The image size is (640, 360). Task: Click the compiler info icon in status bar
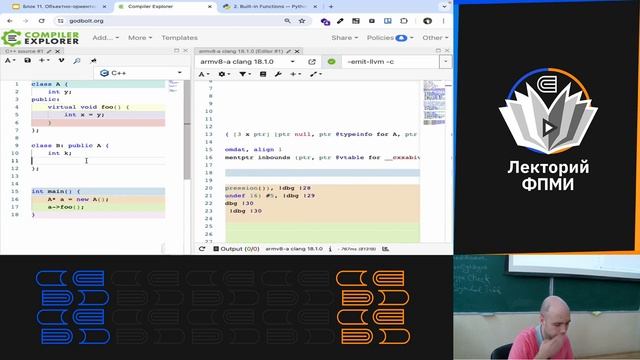tap(330, 249)
